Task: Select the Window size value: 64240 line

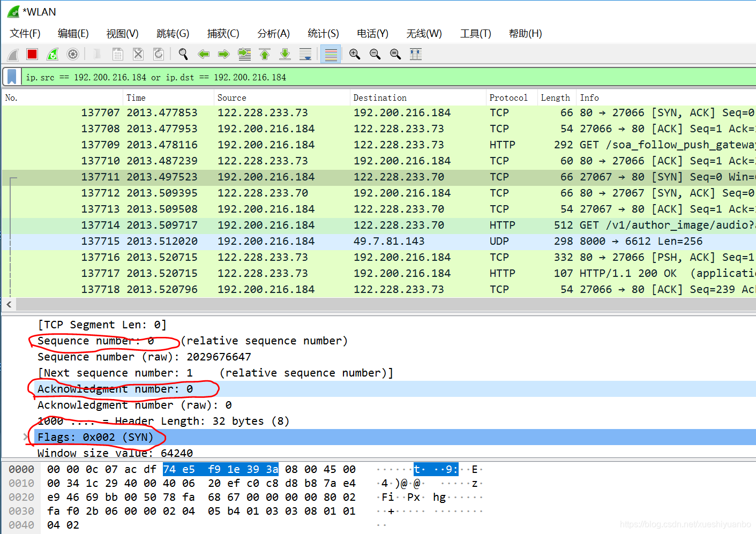Action: tap(115, 453)
